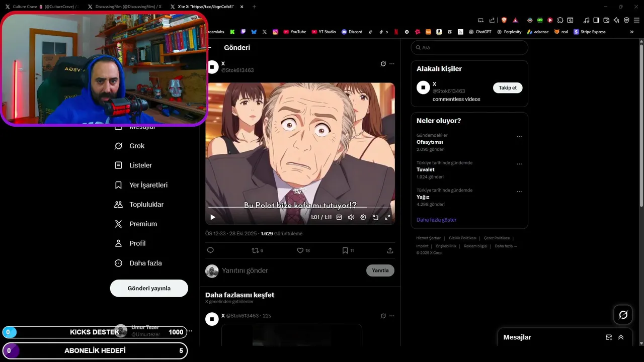Open reply comment icon under post

pyautogui.click(x=210, y=250)
